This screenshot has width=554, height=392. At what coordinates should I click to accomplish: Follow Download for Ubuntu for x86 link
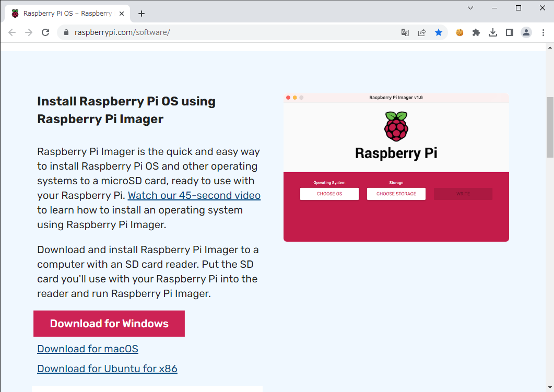pos(108,369)
